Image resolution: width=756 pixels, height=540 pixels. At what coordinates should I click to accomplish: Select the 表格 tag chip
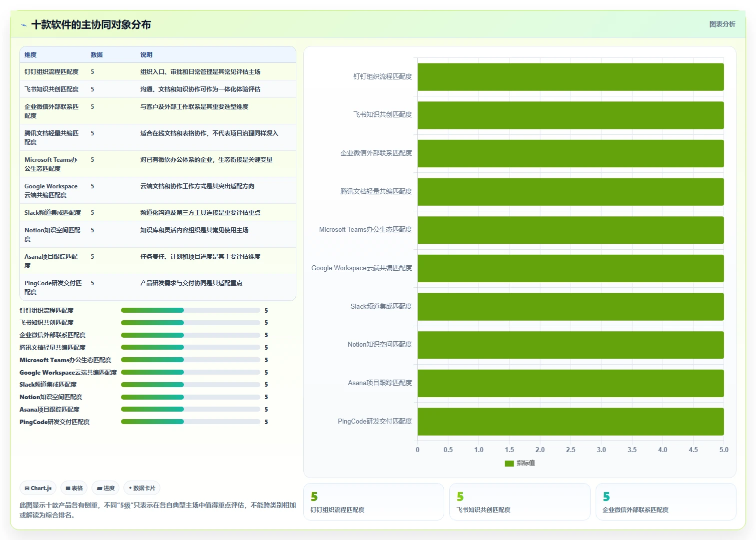74,488
